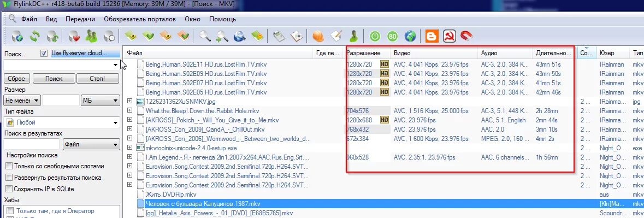The height and width of the screenshot is (218, 644).
Task: Open the search text history dropdown
Action: 115,65
